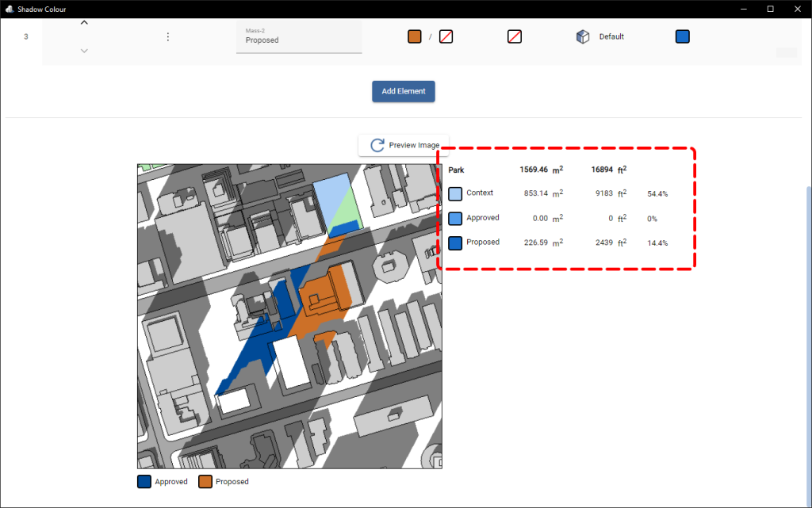The width and height of the screenshot is (812, 508).
Task: Click the shadow analysis map preview
Action: (289, 315)
